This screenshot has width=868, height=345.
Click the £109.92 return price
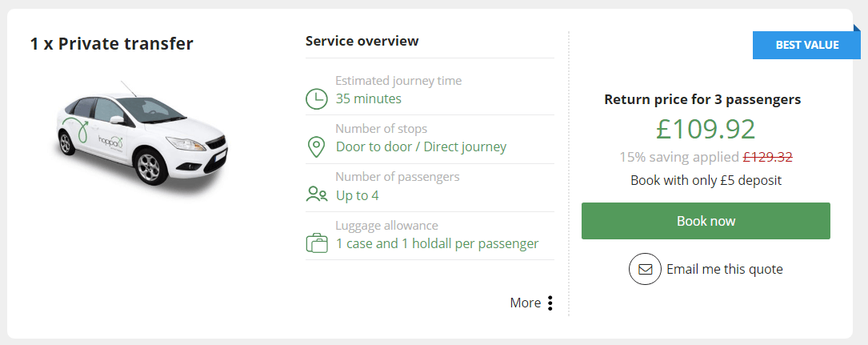pyautogui.click(x=706, y=129)
